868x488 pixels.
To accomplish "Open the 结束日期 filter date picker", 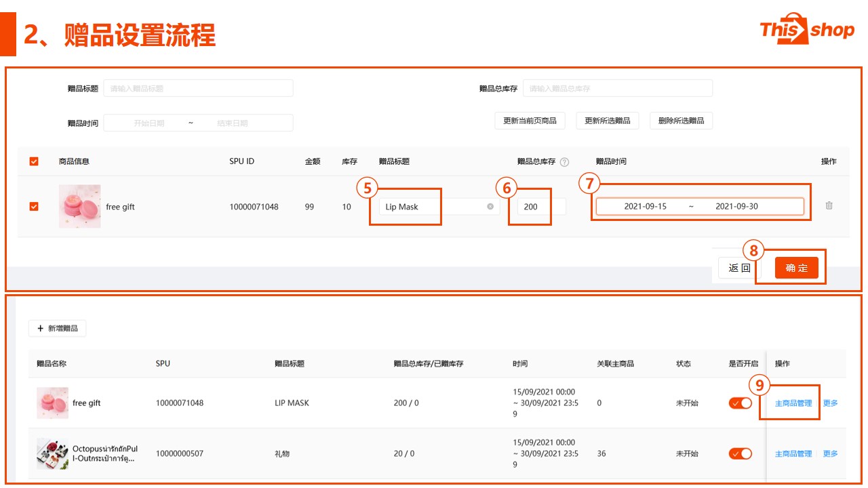I will tap(232, 123).
